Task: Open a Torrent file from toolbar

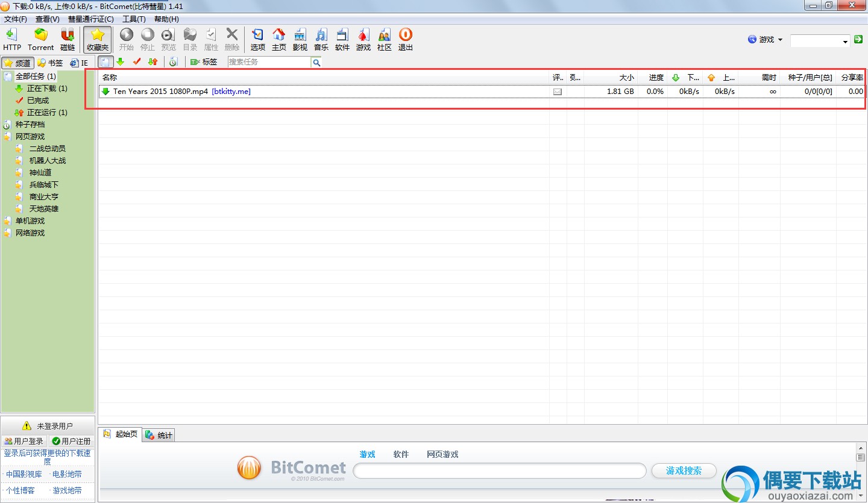Action: pyautogui.click(x=41, y=39)
